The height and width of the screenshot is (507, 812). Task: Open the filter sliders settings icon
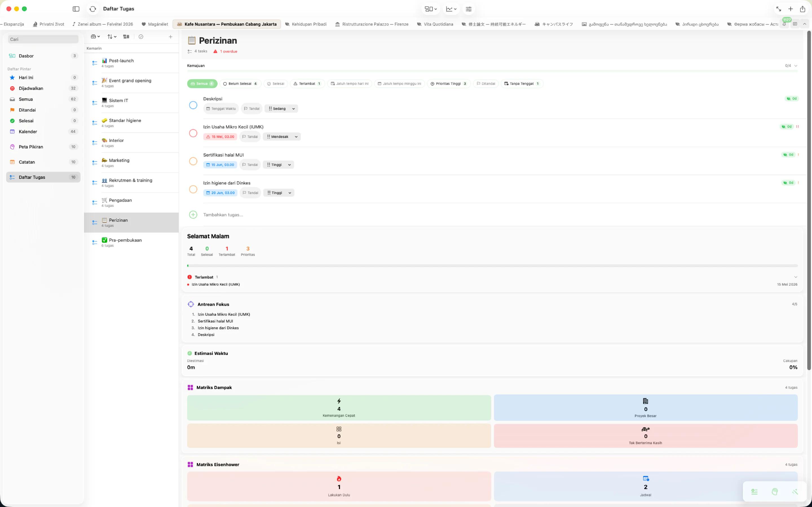click(468, 9)
